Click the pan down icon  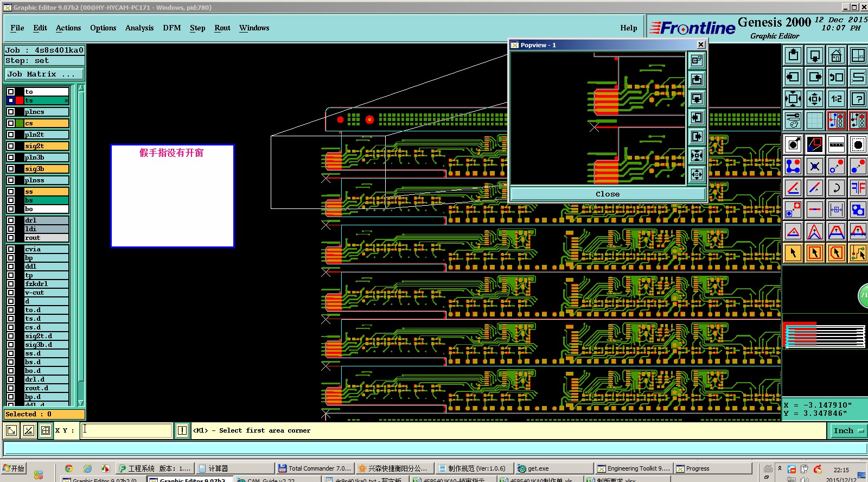[815, 55]
